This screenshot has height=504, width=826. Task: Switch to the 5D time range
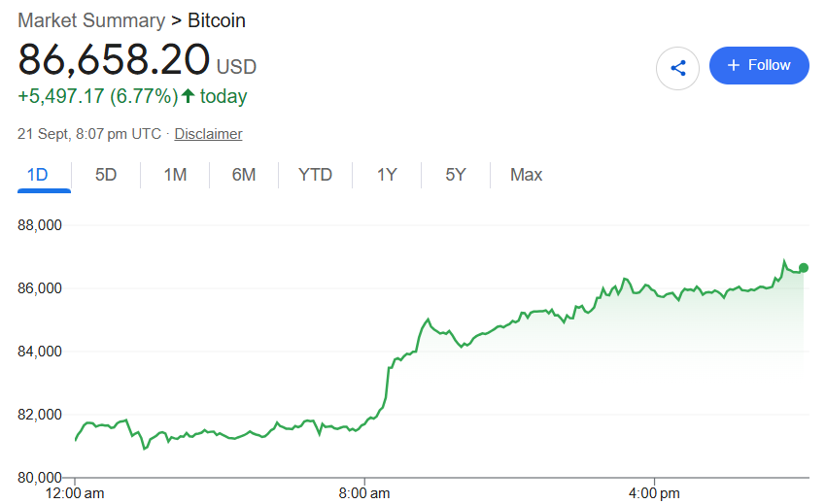[106, 175]
